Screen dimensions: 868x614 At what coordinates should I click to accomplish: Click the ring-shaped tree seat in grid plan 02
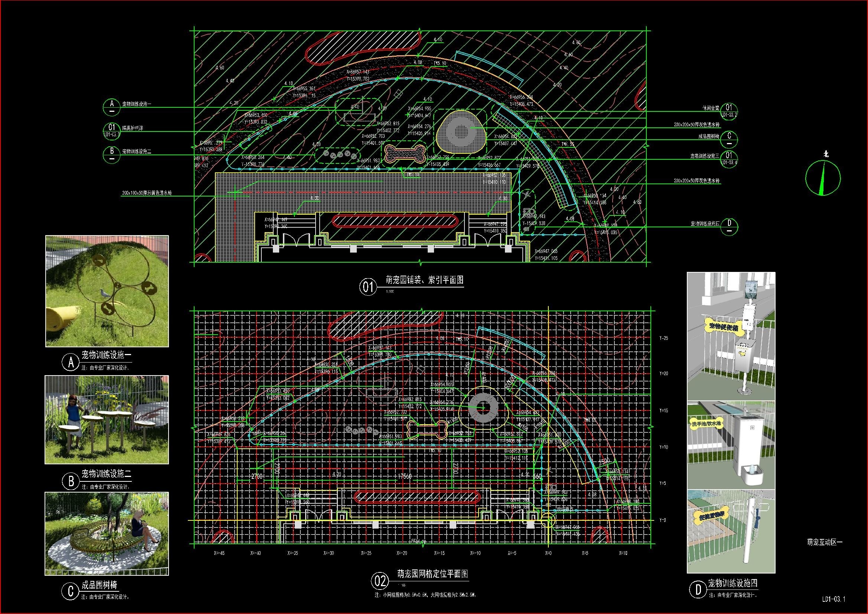point(483,408)
